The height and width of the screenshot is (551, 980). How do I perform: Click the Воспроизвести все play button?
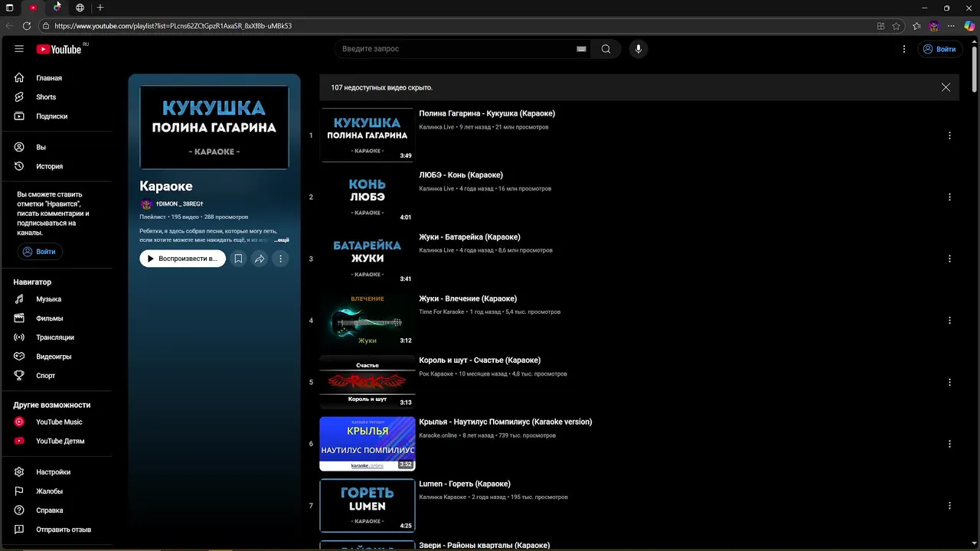pyautogui.click(x=182, y=259)
